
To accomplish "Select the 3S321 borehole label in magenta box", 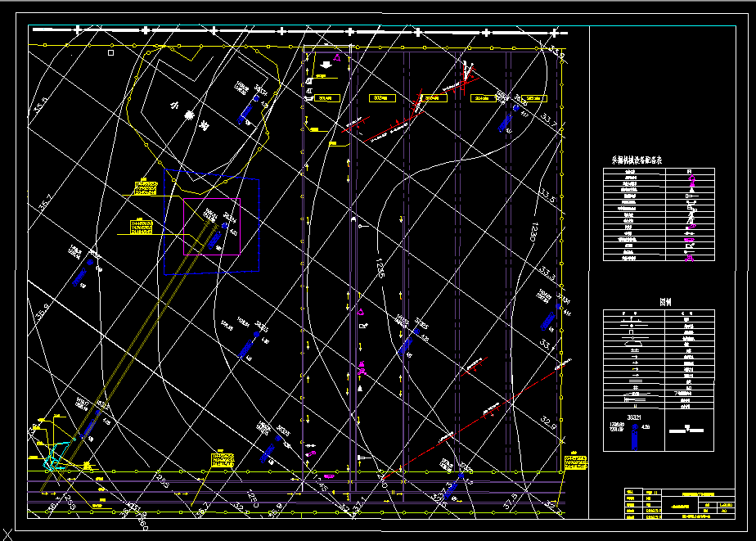I will (230, 219).
